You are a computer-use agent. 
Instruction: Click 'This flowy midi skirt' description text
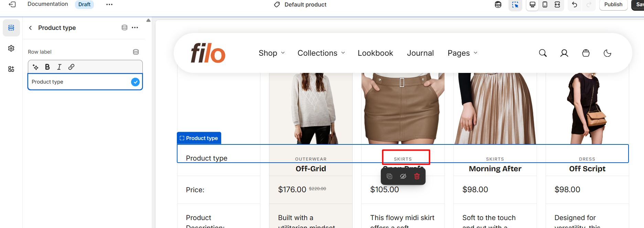tap(402, 218)
